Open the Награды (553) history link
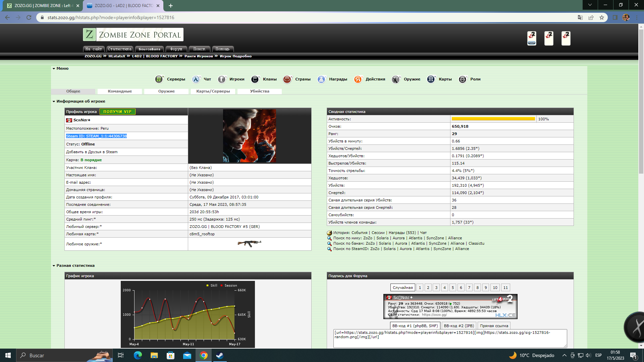Image resolution: width=644 pixels, height=362 pixels. pos(402,233)
